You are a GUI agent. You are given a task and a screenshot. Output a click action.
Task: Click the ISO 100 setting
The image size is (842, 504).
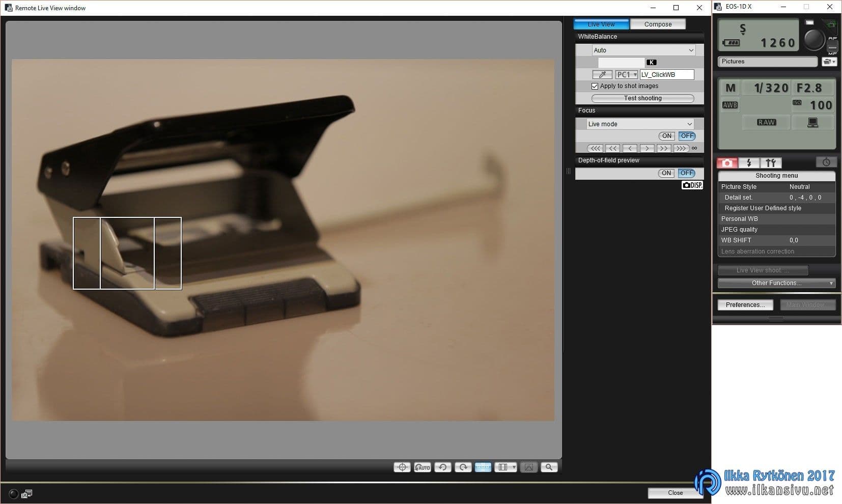[812, 105]
